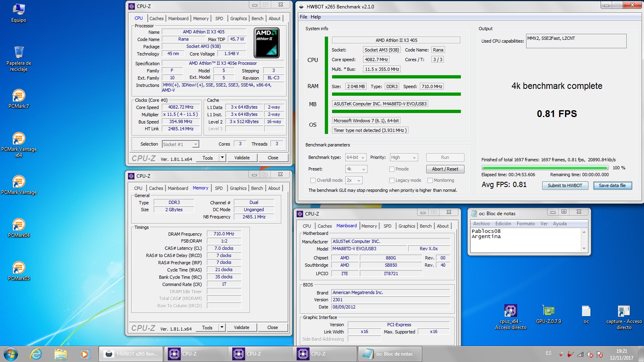The height and width of the screenshot is (362, 644).
Task: Click the Core Speed 4082.72 MHz value
Action: (x=181, y=107)
